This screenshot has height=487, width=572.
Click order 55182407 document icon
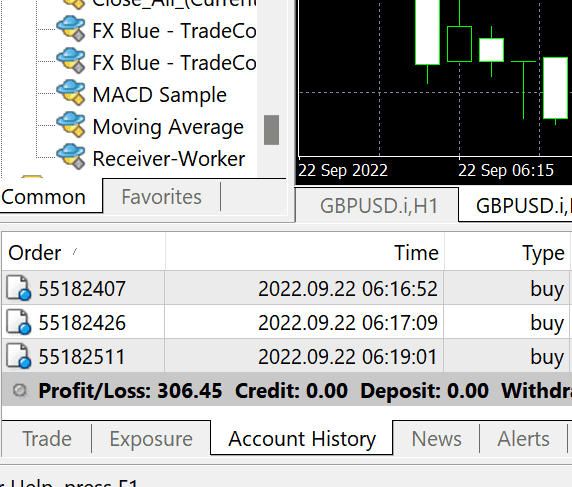click(x=18, y=288)
